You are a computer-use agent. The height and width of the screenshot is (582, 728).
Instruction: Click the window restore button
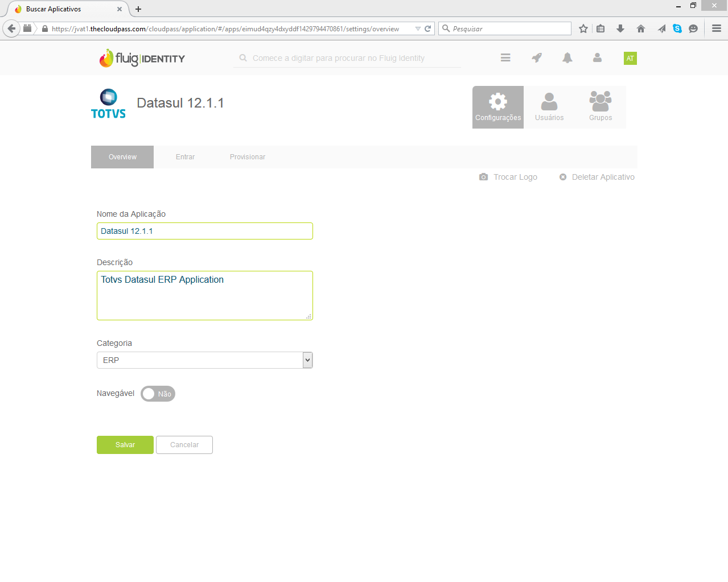[x=693, y=6]
